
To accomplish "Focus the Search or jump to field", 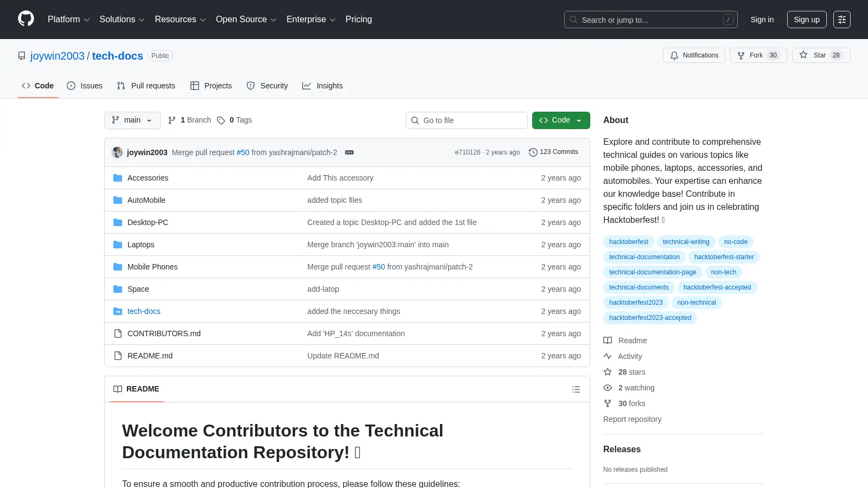I will coord(651,20).
